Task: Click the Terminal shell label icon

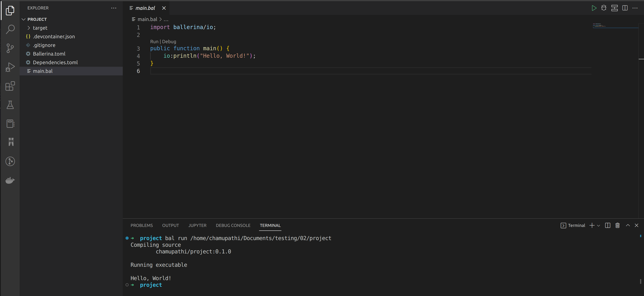Action: click(563, 226)
